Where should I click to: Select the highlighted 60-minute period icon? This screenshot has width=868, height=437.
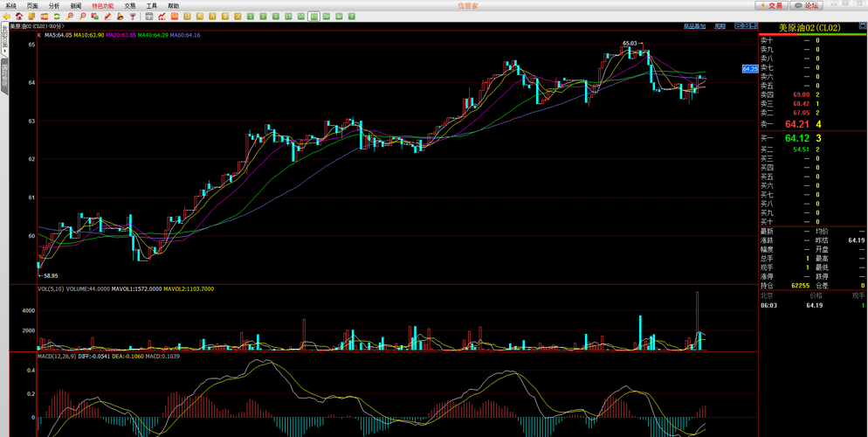pyautogui.click(x=313, y=17)
